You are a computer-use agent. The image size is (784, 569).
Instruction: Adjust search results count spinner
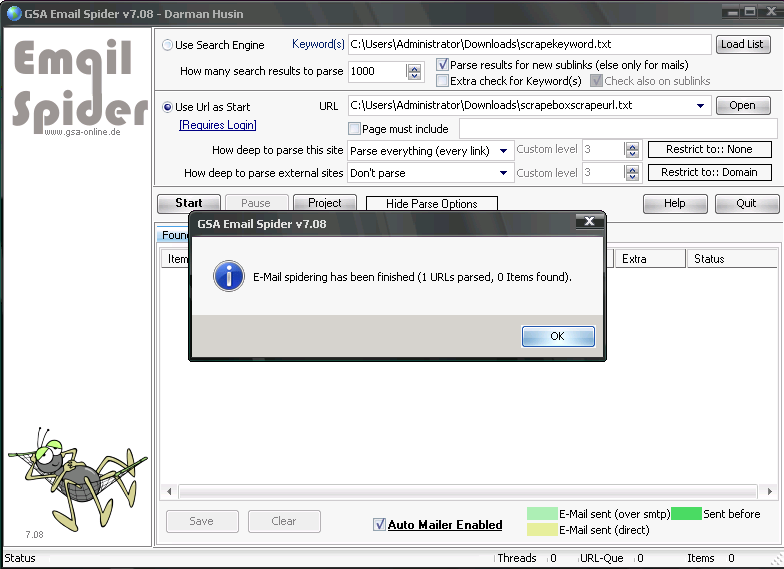pos(414,72)
